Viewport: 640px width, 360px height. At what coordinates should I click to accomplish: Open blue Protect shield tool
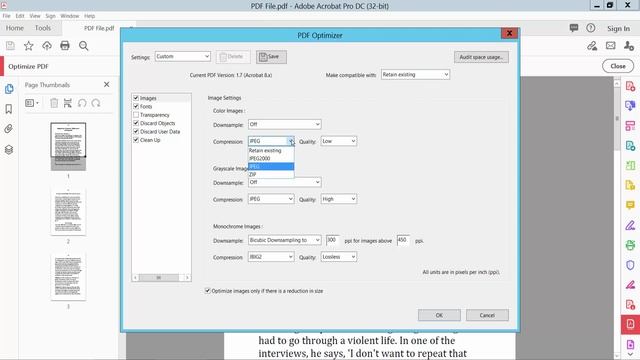(630, 265)
